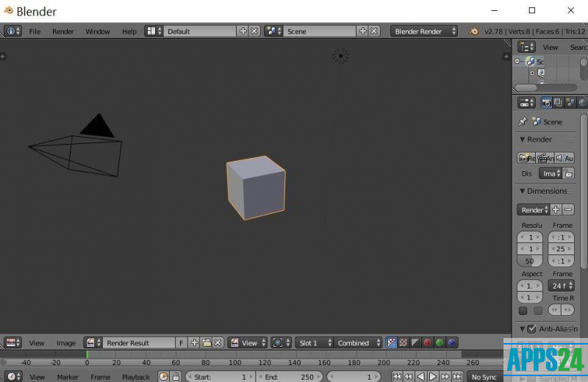588x382 pixels.
Task: Open the Blender Render engine dropdown
Action: (424, 31)
